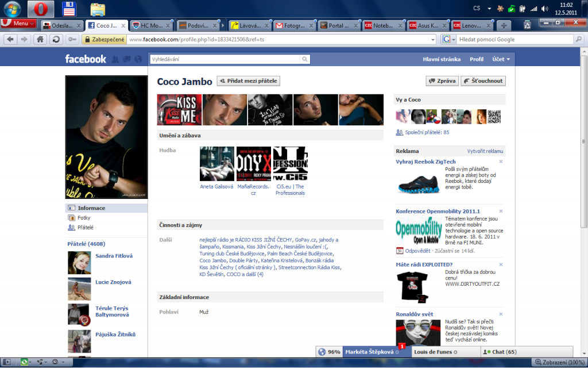The width and height of the screenshot is (588, 368).
Task: Switch to the Podsvi... tab
Action: pos(198,25)
